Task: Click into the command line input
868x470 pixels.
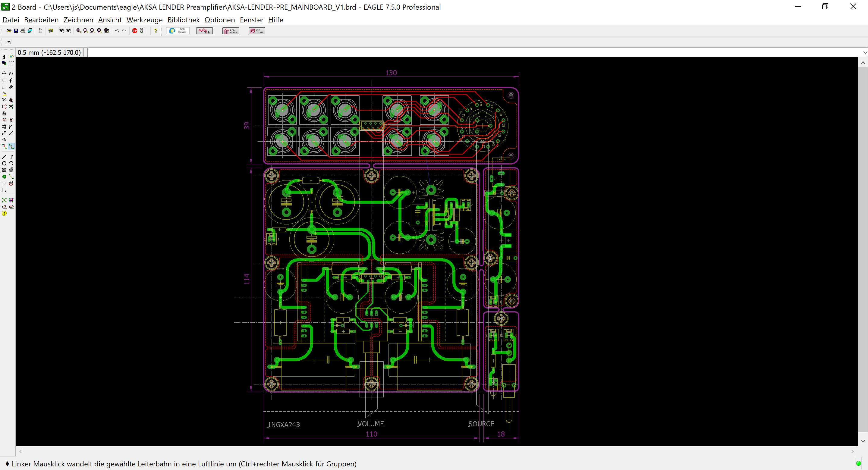Action: pos(475,52)
